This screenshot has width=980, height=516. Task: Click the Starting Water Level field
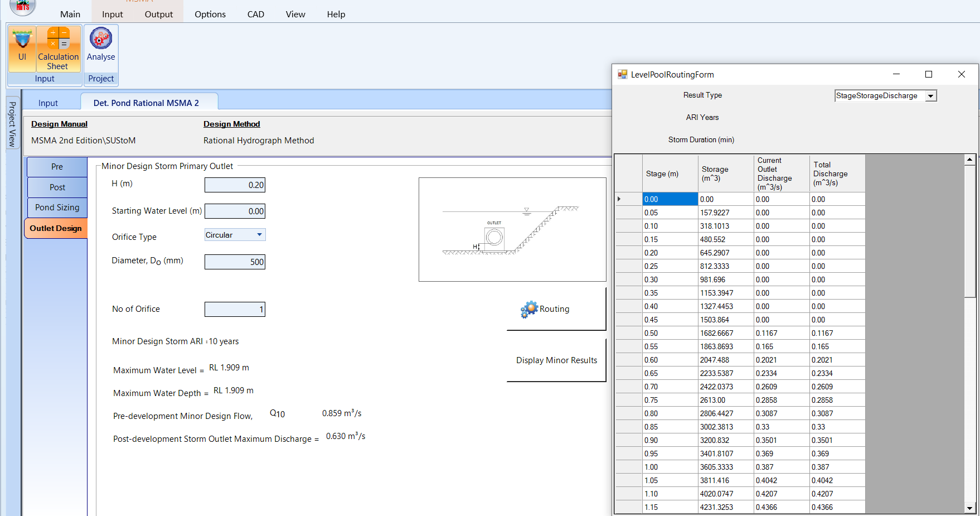click(235, 211)
